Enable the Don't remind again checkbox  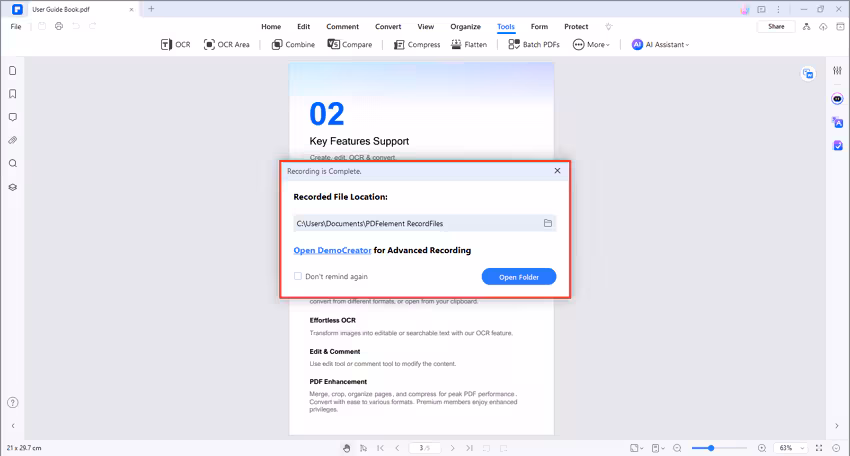pos(298,277)
